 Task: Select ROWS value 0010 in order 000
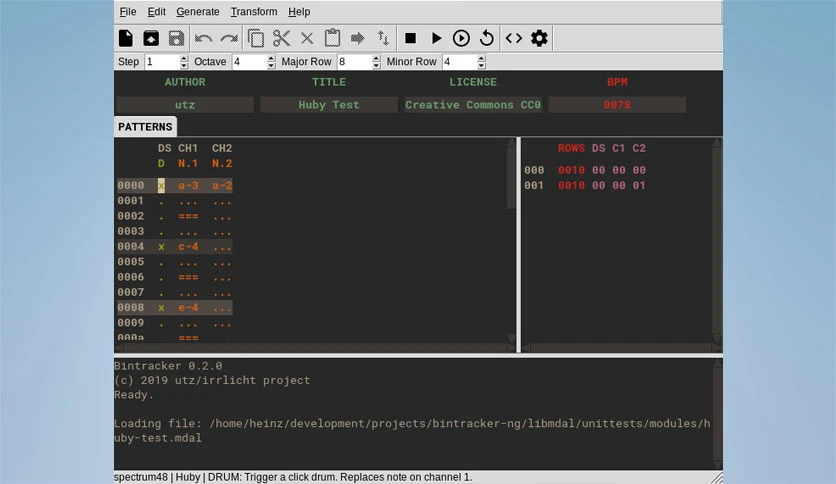click(572, 170)
